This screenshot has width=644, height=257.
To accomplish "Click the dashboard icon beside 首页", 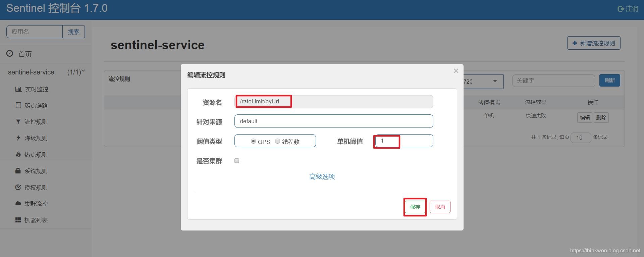I will [10, 53].
